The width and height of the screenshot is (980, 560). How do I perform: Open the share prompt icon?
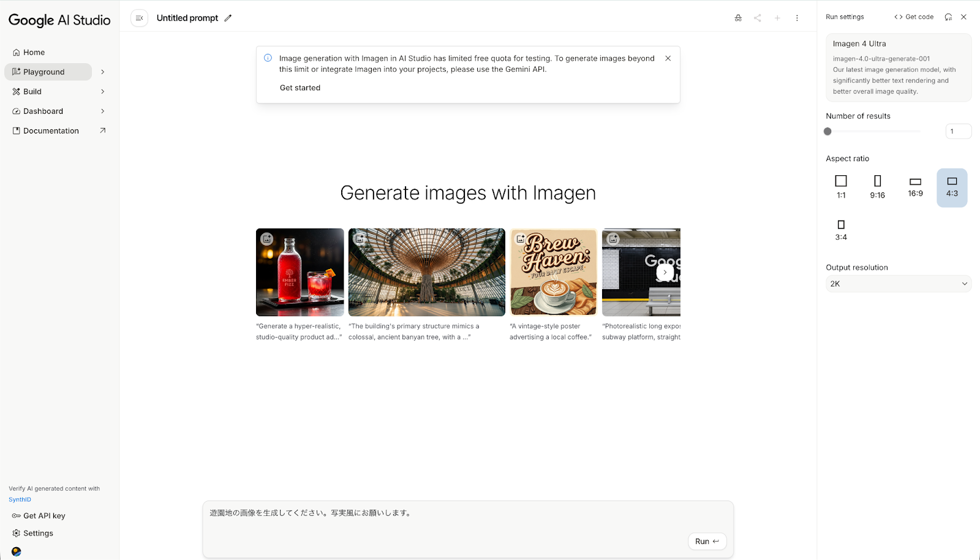[x=758, y=18]
